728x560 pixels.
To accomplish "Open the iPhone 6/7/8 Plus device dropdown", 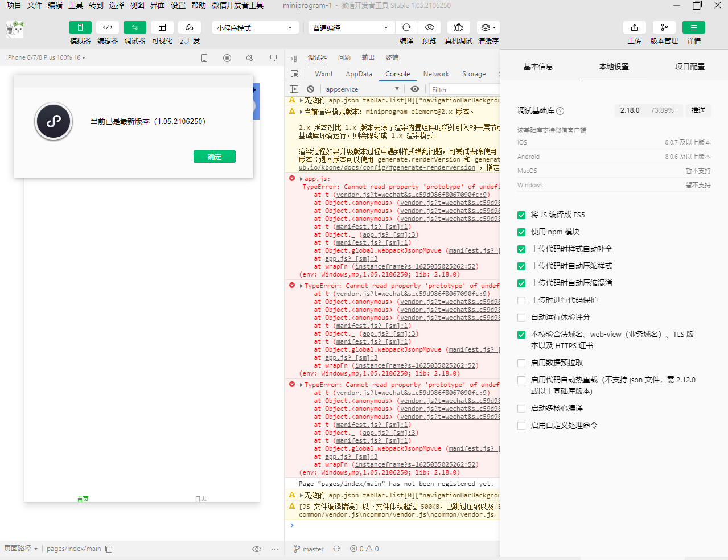I will point(46,57).
